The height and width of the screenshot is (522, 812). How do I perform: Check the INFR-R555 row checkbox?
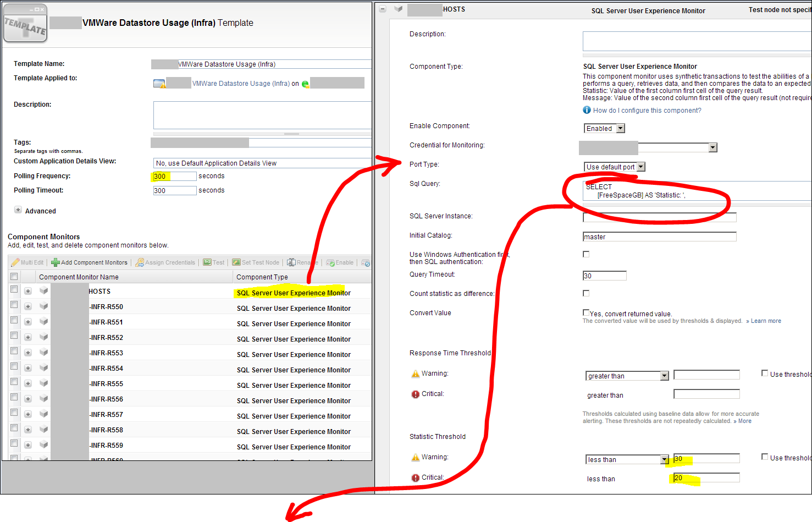14,382
